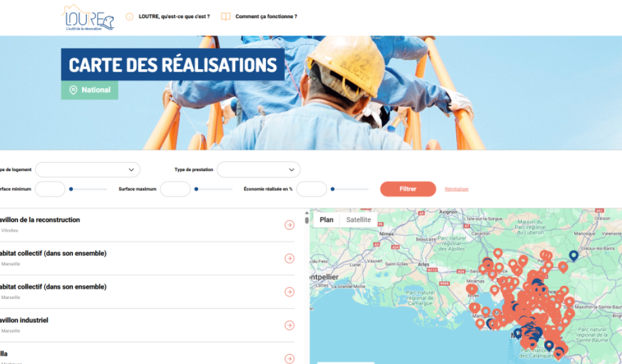Switch map to Plan view
This screenshot has width=622, height=364.
click(x=327, y=220)
